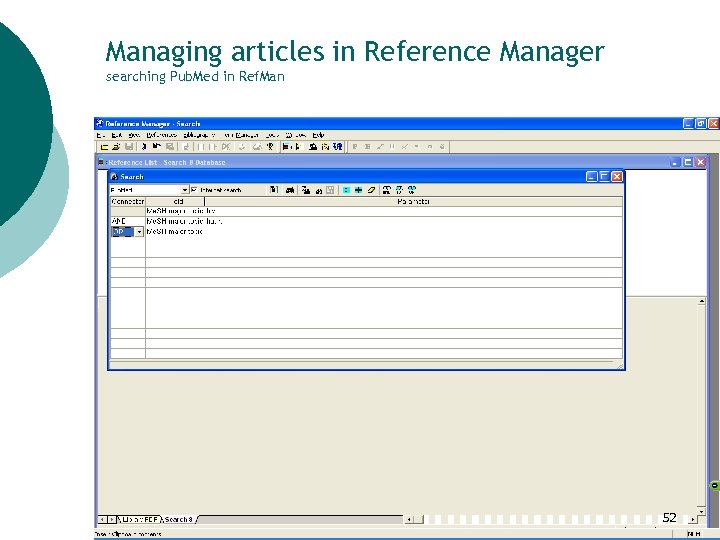Click the Parameter cell of the AND row

pos(413,221)
